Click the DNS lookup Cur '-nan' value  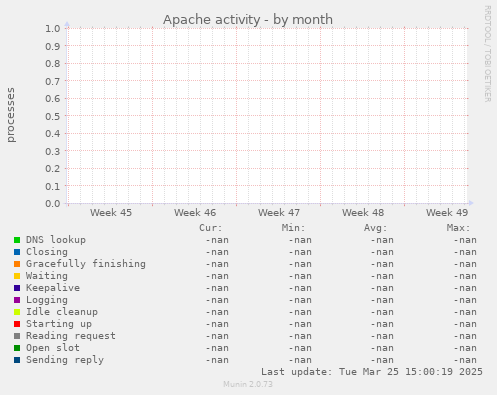click(217, 240)
